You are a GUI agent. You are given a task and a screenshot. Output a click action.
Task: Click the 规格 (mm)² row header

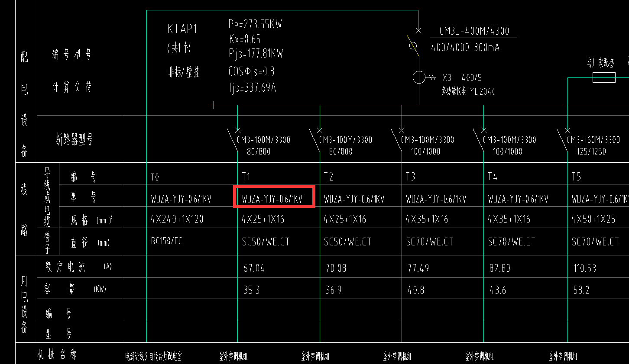tap(92, 220)
